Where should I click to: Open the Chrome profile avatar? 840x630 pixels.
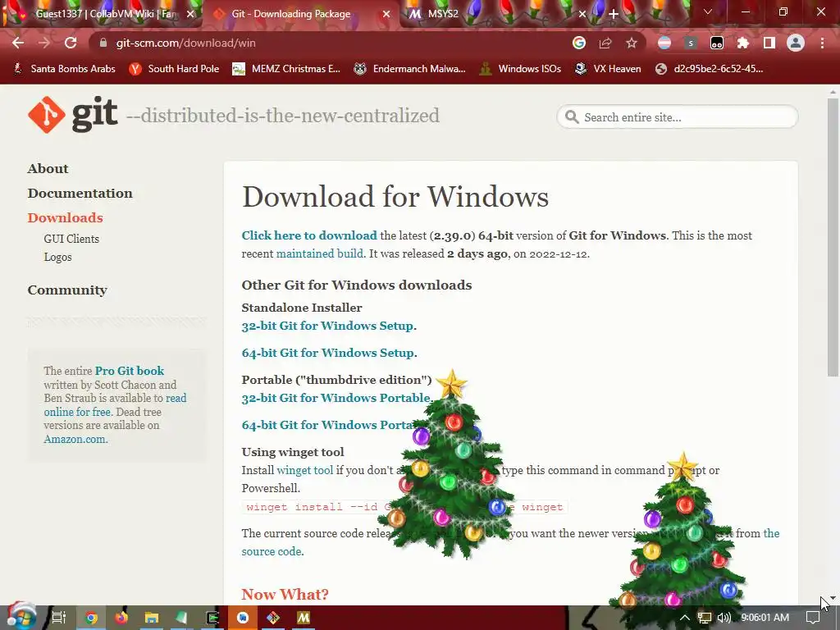pos(796,43)
